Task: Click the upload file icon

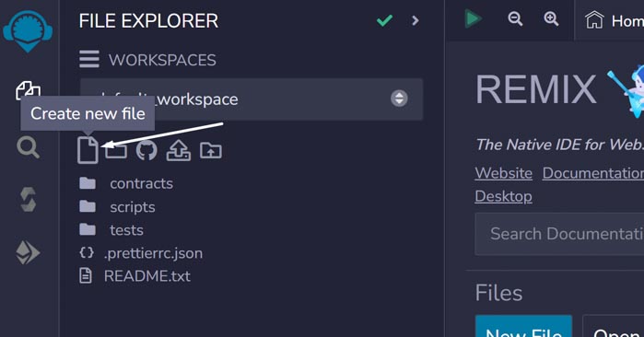Action: (178, 151)
